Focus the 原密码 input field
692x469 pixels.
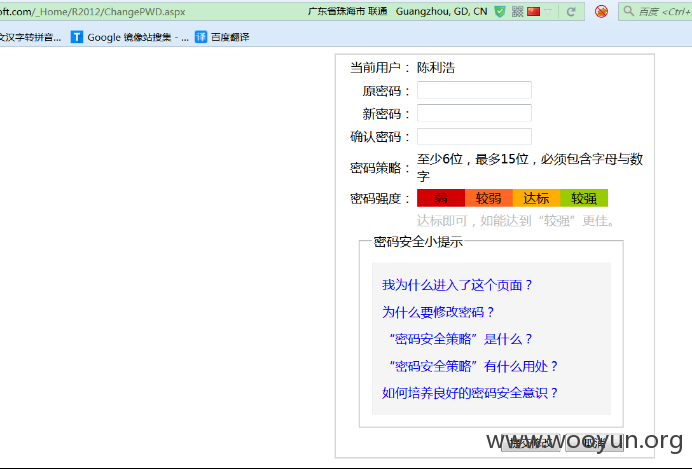[474, 90]
